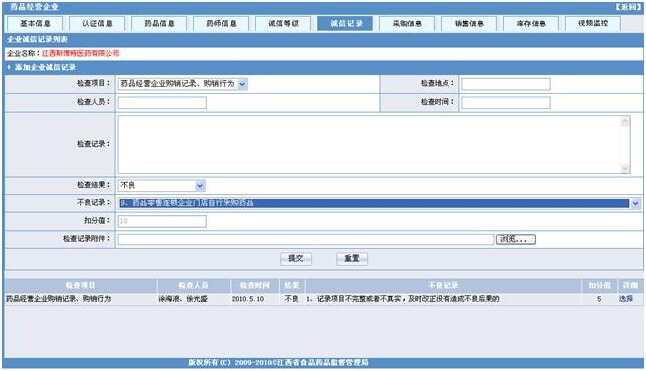Click the 检查记录附件 file path field
The image size is (646, 371).
pyautogui.click(x=306, y=239)
